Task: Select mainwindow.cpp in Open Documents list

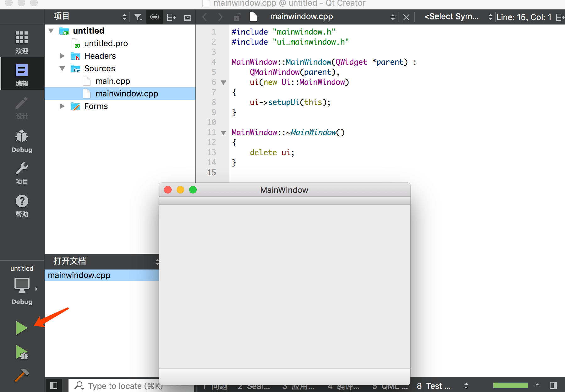Action: click(102, 275)
